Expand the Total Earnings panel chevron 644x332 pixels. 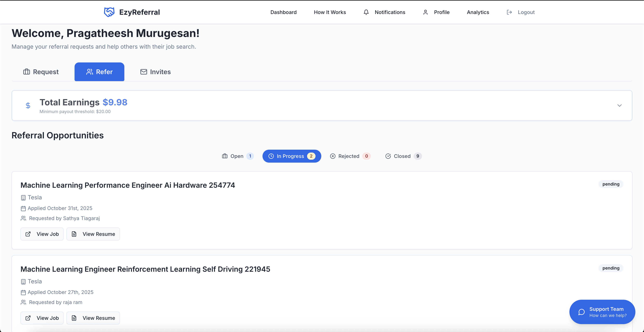[x=619, y=105]
